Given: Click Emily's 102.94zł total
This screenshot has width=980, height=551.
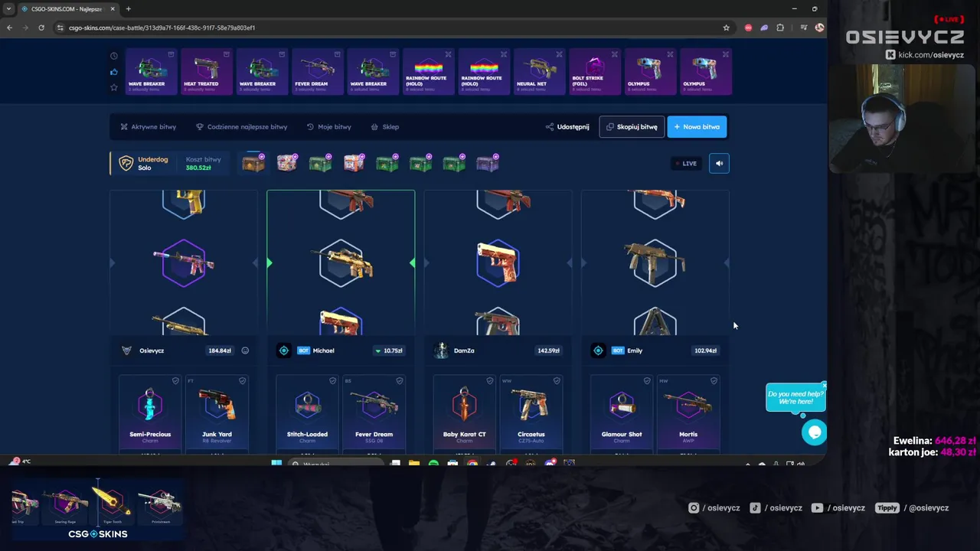Looking at the screenshot, I should pos(705,350).
